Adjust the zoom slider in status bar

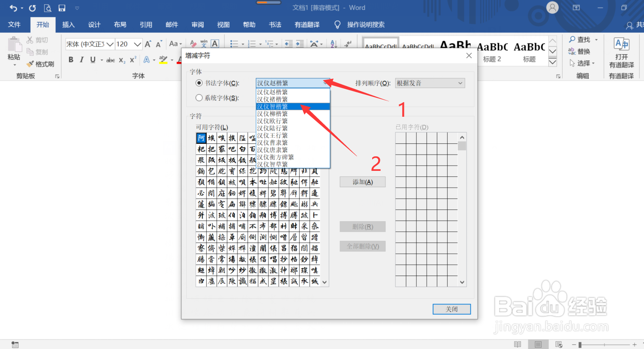(x=580, y=345)
